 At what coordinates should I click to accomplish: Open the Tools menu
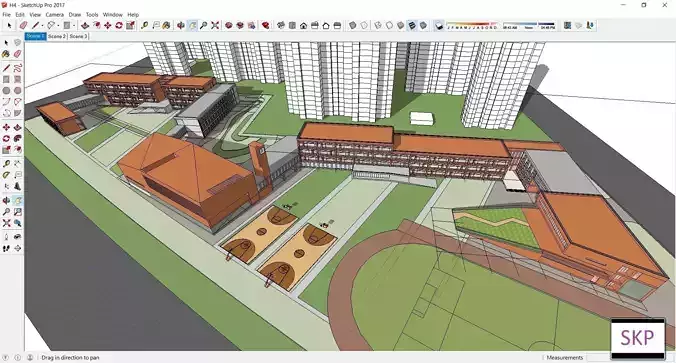tap(92, 15)
